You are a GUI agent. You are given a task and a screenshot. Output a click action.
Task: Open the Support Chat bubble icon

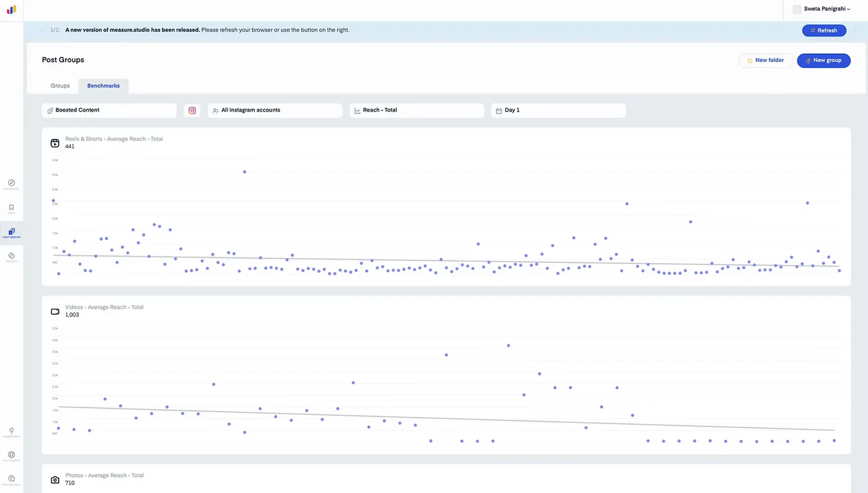point(11,479)
